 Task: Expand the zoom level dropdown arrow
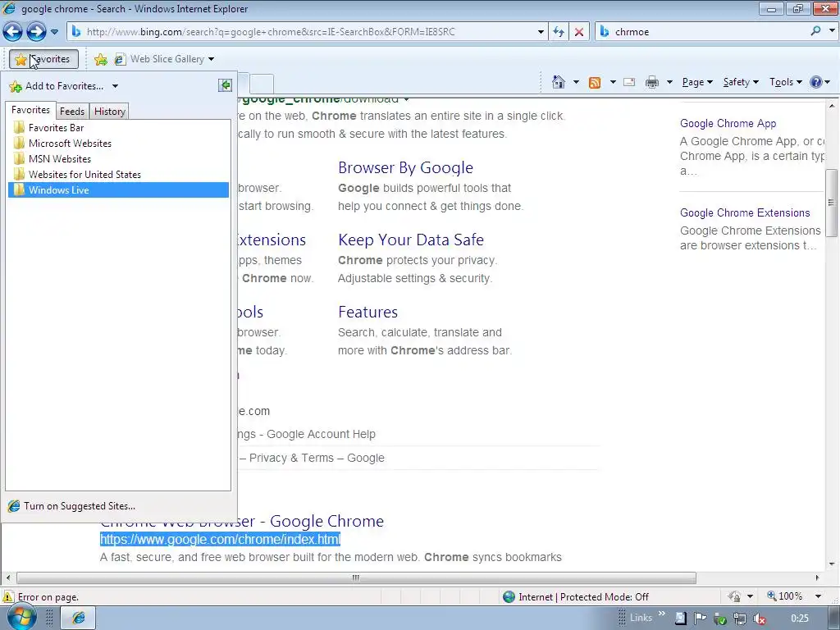tap(818, 596)
